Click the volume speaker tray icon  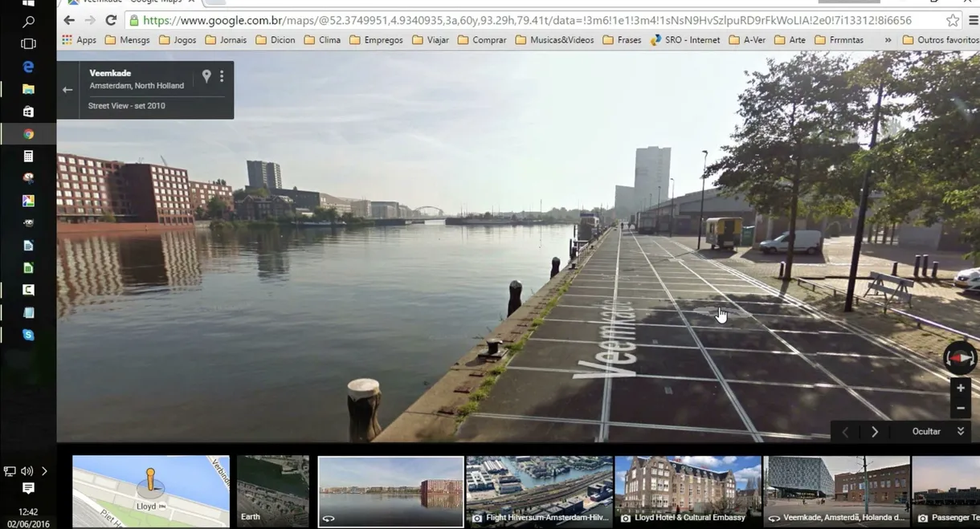click(27, 471)
